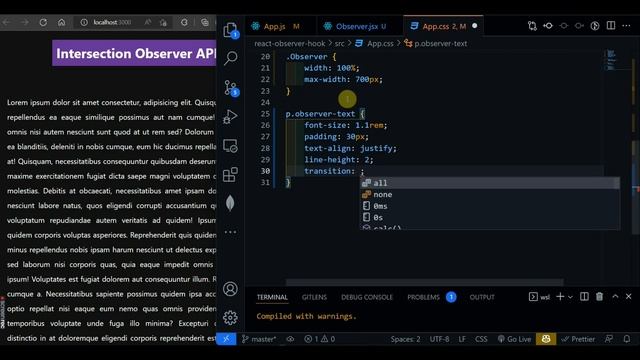Screen dimensions: 640x360
Task: Click the editor minimap
Action: (611, 60)
